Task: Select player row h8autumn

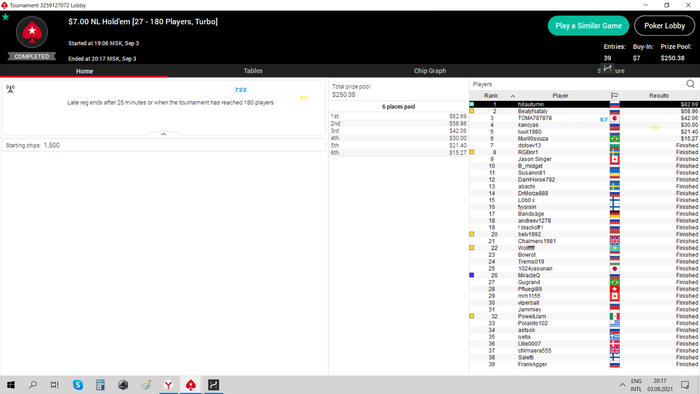Action: click(584, 104)
